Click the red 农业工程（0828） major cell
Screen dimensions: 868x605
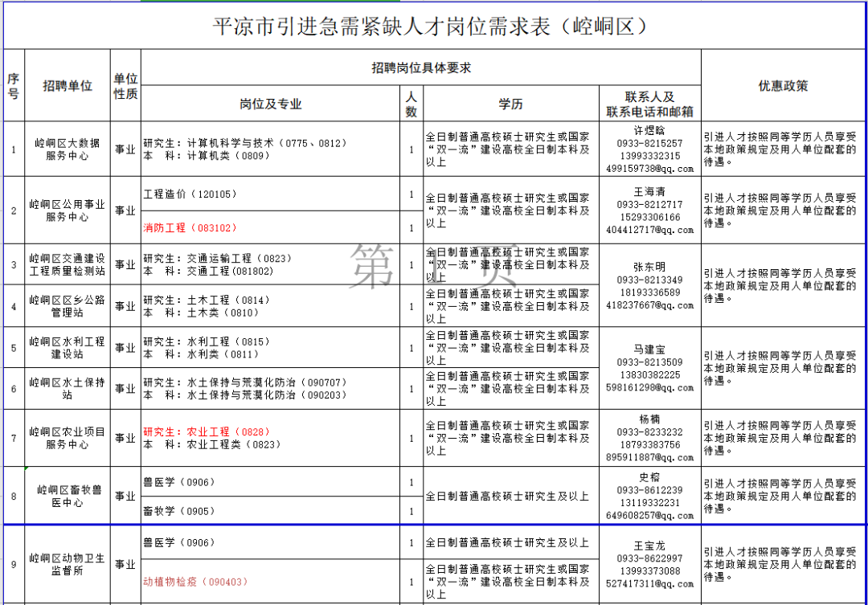271,438
